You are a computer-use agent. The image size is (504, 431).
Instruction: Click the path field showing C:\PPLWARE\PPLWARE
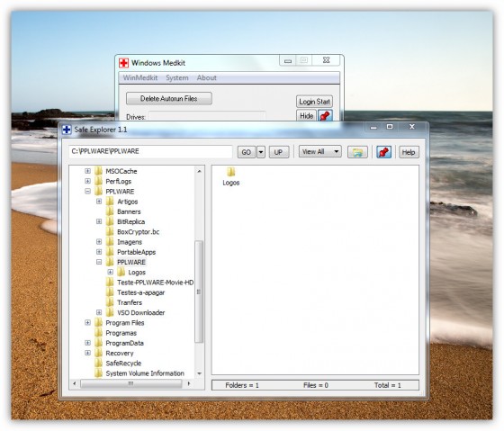click(150, 151)
